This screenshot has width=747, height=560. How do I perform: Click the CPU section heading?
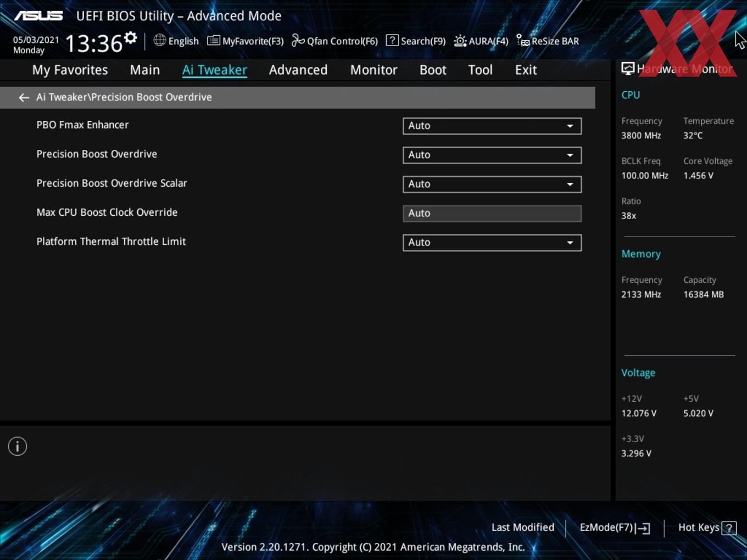pos(631,94)
